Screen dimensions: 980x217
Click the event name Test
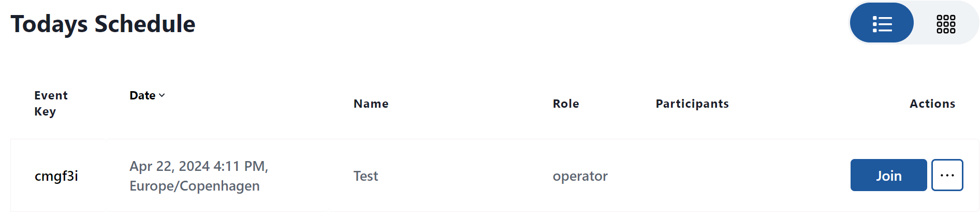365,176
